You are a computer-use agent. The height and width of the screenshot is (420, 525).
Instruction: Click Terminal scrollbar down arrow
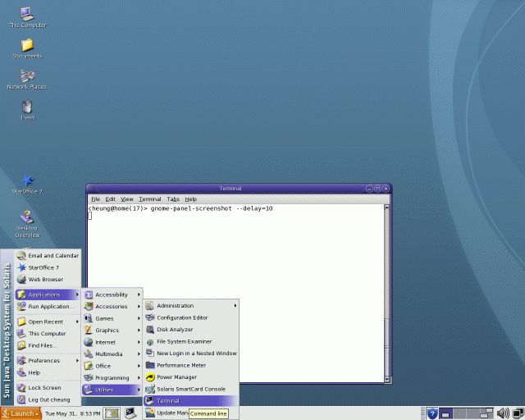tap(387, 380)
